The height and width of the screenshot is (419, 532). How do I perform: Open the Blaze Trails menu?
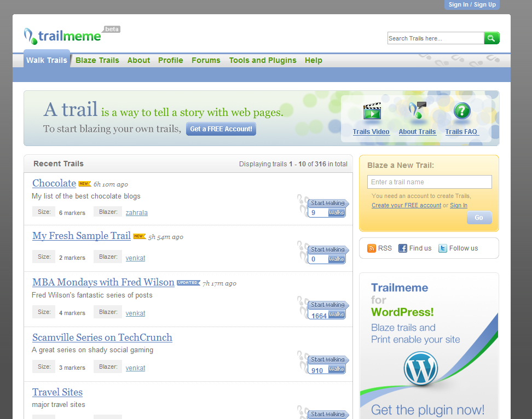(97, 60)
